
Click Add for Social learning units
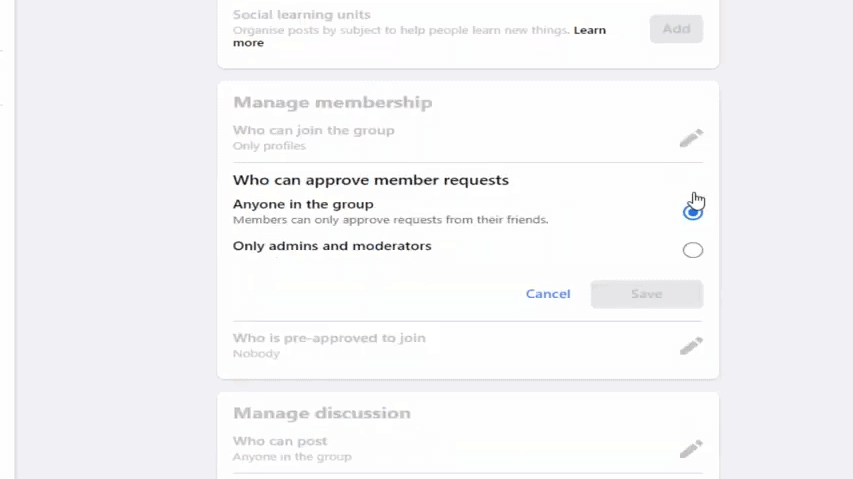point(676,29)
